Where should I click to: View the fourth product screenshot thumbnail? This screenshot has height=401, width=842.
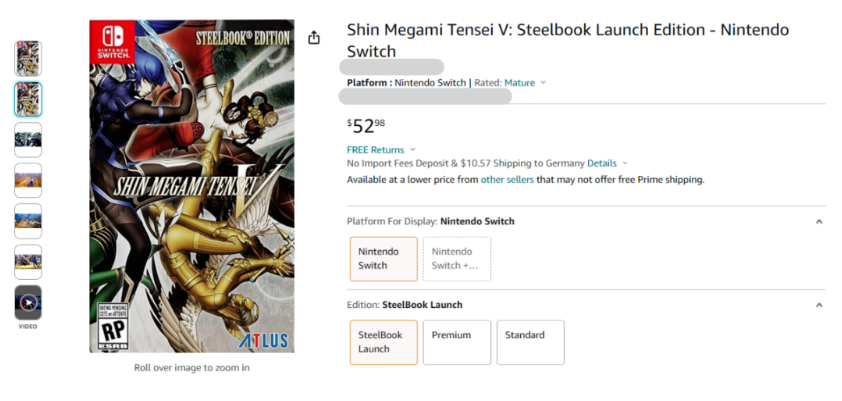pyautogui.click(x=28, y=180)
